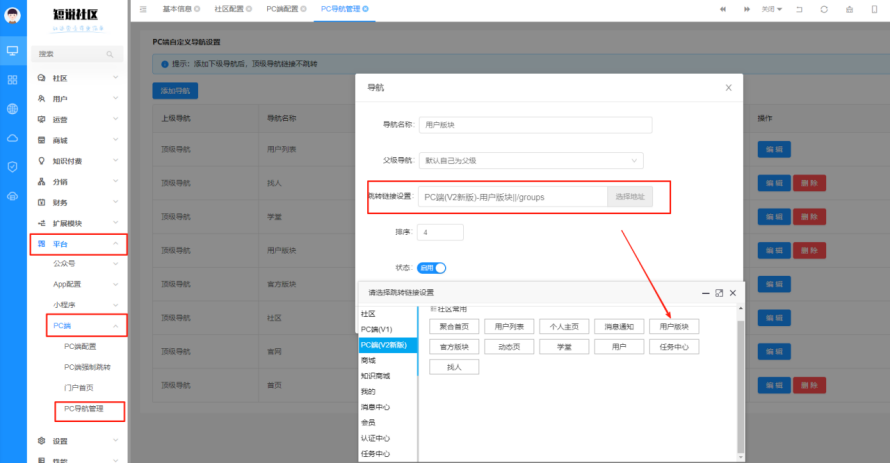This screenshot has width=890, height=463.
Task: Open 门户首页 in the sidebar
Action: pyautogui.click(x=79, y=388)
